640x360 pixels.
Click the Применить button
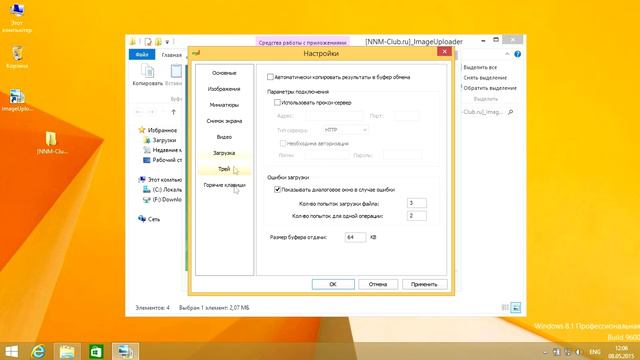tap(424, 284)
